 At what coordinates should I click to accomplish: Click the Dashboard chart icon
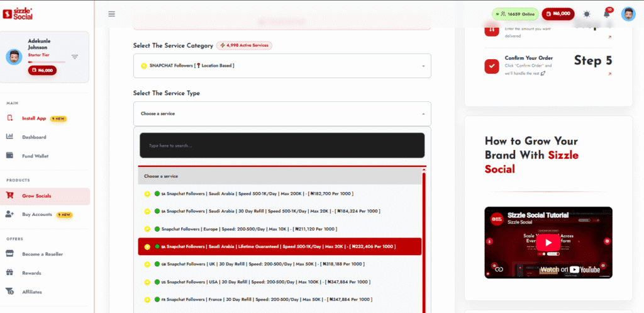coord(10,137)
